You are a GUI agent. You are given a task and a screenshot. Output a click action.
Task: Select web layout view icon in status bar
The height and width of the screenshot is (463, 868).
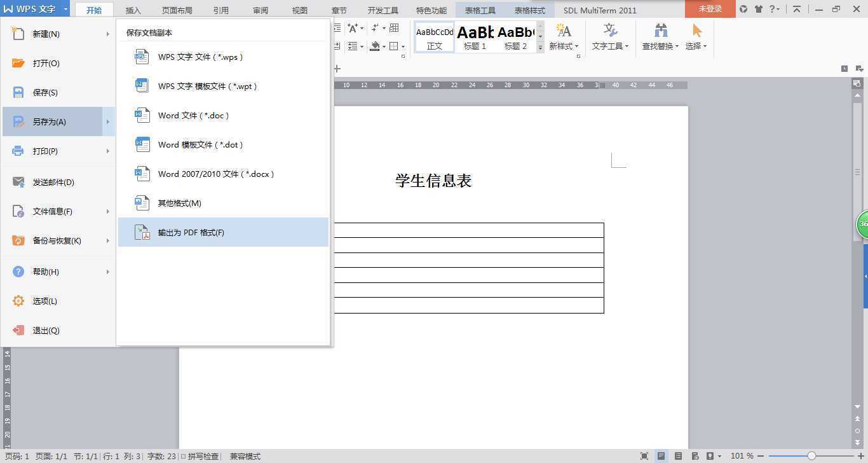pos(695,456)
